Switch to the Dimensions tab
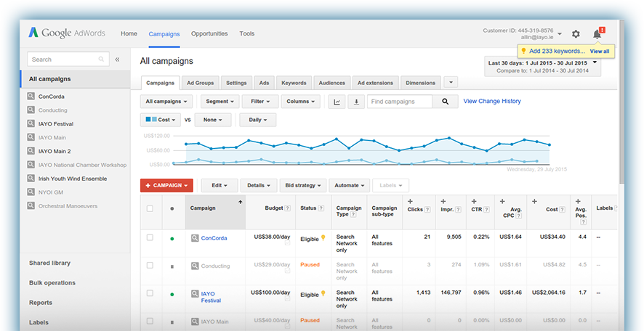Viewport: 644px width, 331px height. coord(420,83)
